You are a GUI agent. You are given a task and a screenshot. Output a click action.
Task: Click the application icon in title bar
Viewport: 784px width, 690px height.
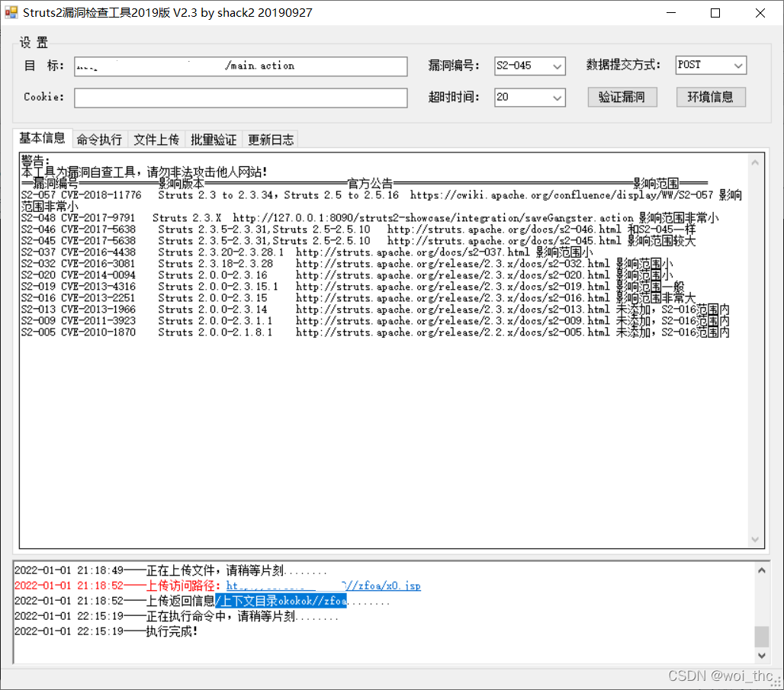point(11,12)
